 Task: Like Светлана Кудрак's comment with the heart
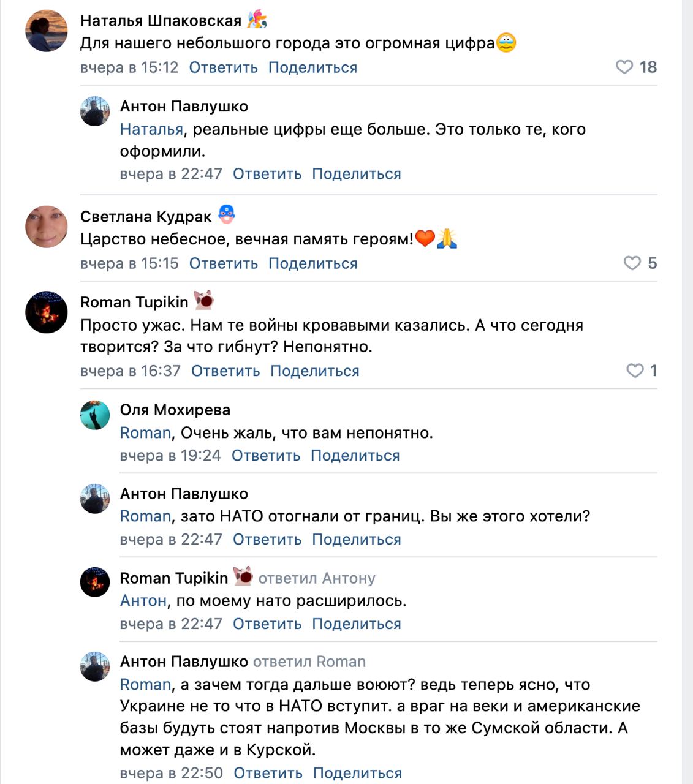click(632, 263)
